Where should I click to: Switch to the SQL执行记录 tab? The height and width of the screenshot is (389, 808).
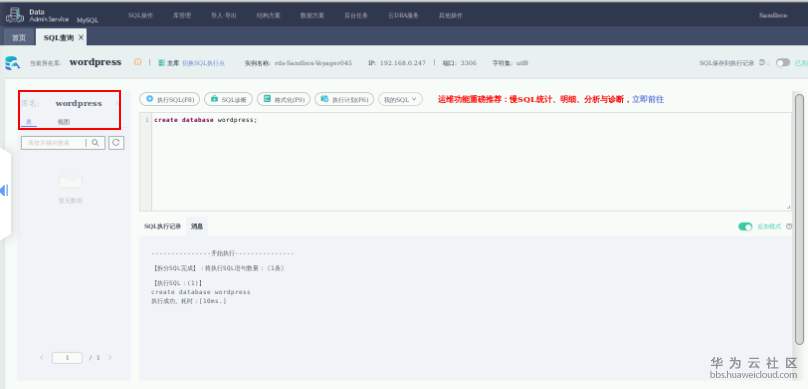[162, 226]
